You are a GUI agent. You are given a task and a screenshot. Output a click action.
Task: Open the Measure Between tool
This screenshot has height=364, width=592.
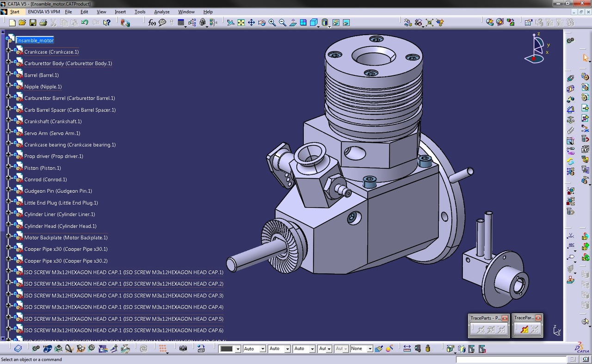pos(407,349)
